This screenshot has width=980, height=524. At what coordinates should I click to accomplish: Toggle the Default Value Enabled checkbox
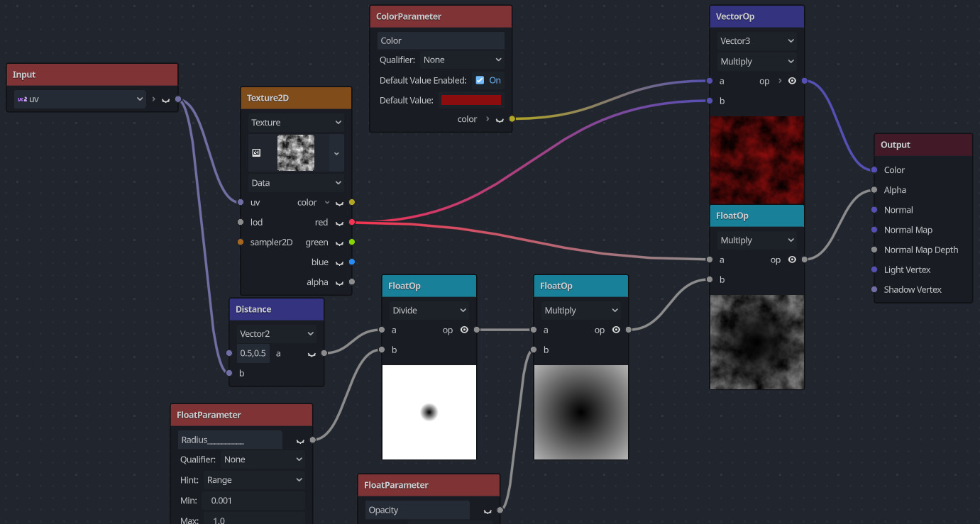(480, 80)
